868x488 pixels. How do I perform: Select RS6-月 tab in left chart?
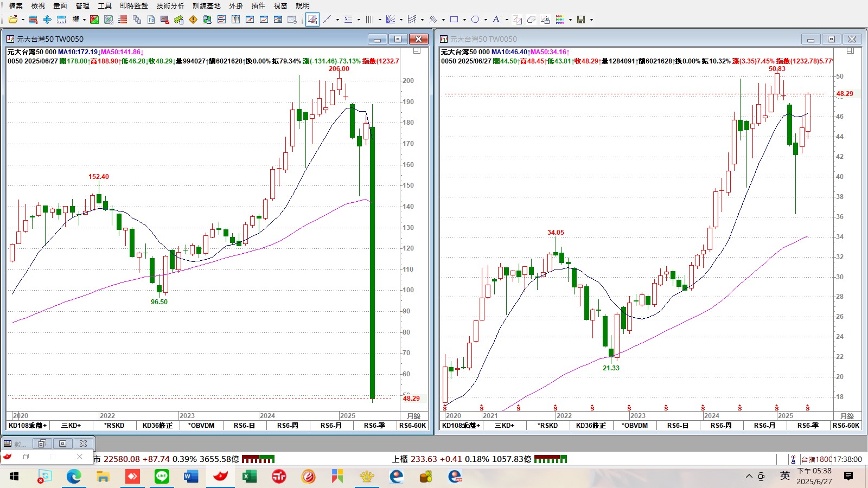(x=331, y=426)
